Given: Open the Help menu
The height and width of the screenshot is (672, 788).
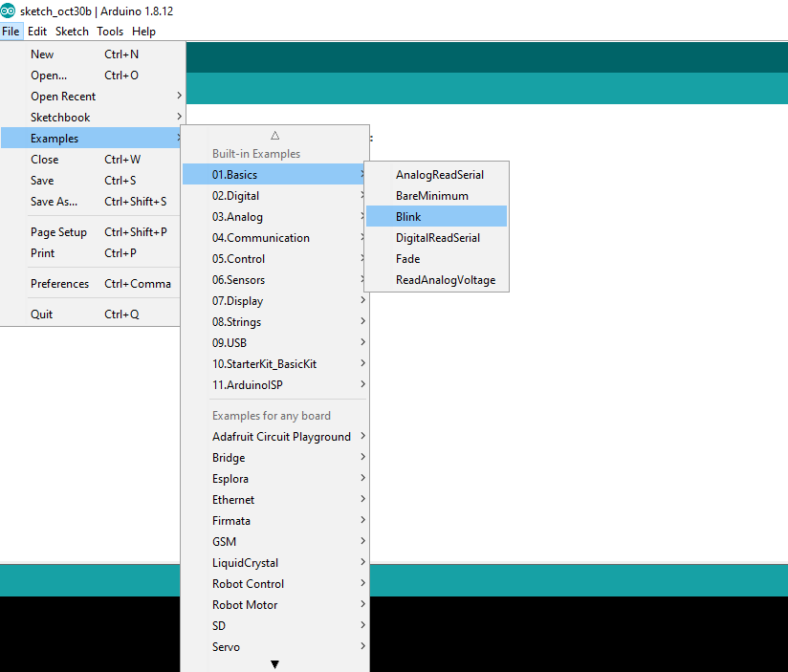Looking at the screenshot, I should [143, 32].
